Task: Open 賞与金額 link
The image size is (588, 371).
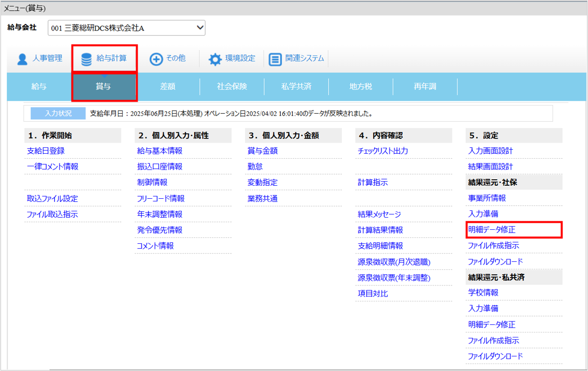Action: (263, 151)
